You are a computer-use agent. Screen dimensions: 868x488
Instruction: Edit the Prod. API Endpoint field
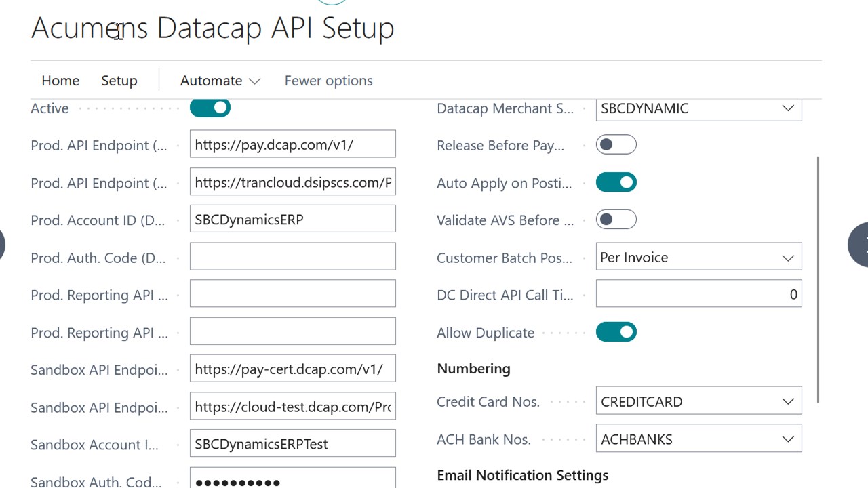292,144
